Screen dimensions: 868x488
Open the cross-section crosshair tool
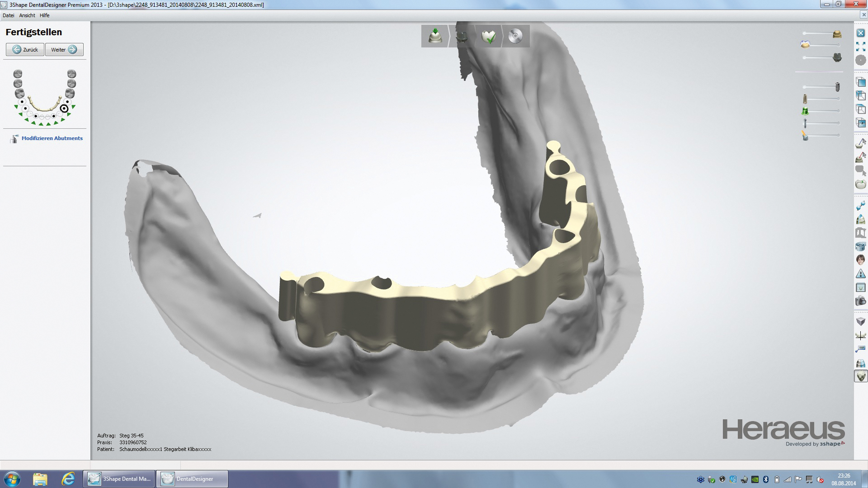tap(861, 336)
